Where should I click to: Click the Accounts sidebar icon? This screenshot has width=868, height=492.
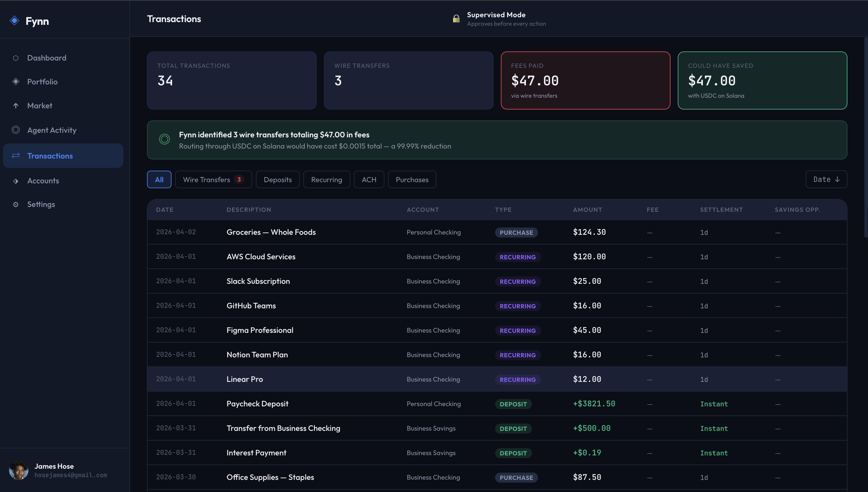pyautogui.click(x=15, y=181)
